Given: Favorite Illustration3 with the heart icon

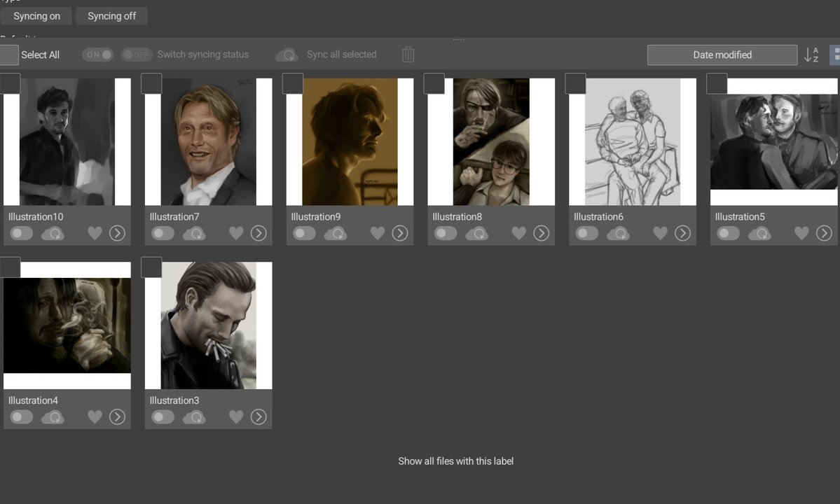Looking at the screenshot, I should [x=236, y=416].
